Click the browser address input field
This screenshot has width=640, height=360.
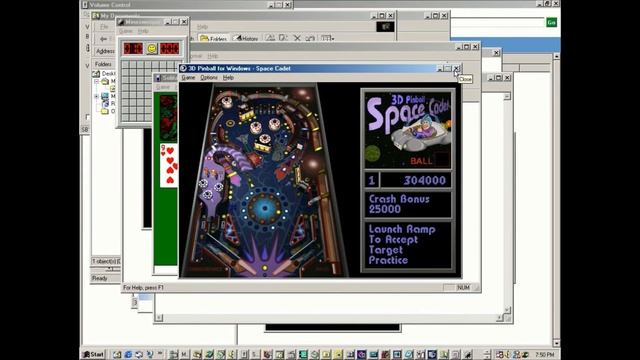[497, 22]
